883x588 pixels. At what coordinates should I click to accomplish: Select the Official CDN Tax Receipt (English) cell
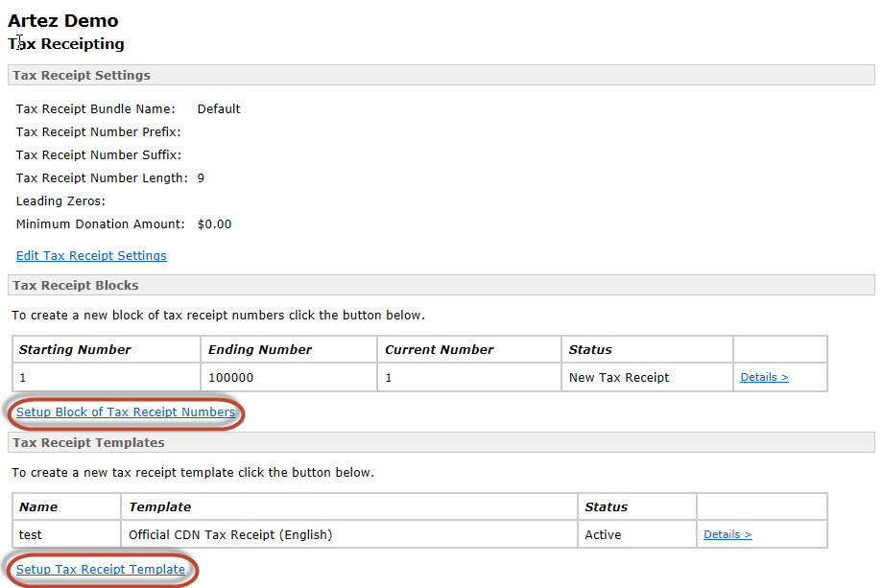(x=230, y=535)
